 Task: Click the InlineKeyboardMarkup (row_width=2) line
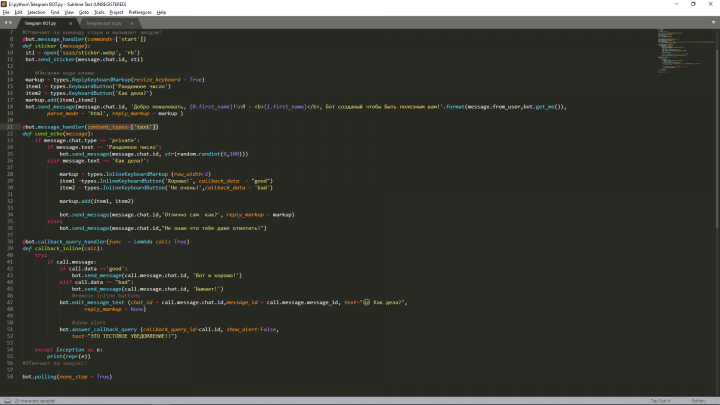pos(135,174)
